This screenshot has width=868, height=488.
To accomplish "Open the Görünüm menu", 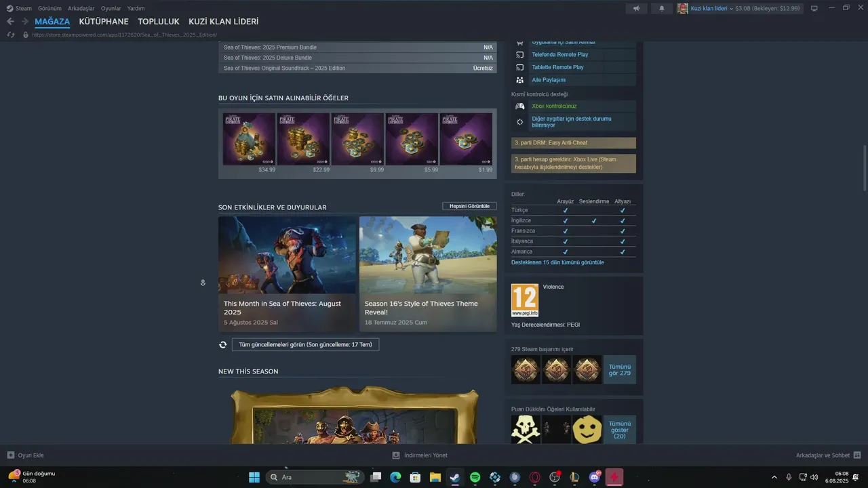I will 50,8.
